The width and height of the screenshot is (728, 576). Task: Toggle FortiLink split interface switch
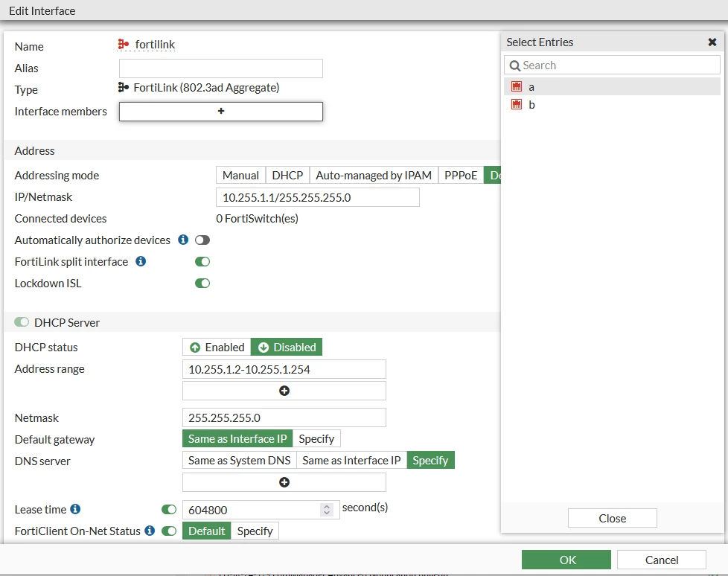click(202, 262)
